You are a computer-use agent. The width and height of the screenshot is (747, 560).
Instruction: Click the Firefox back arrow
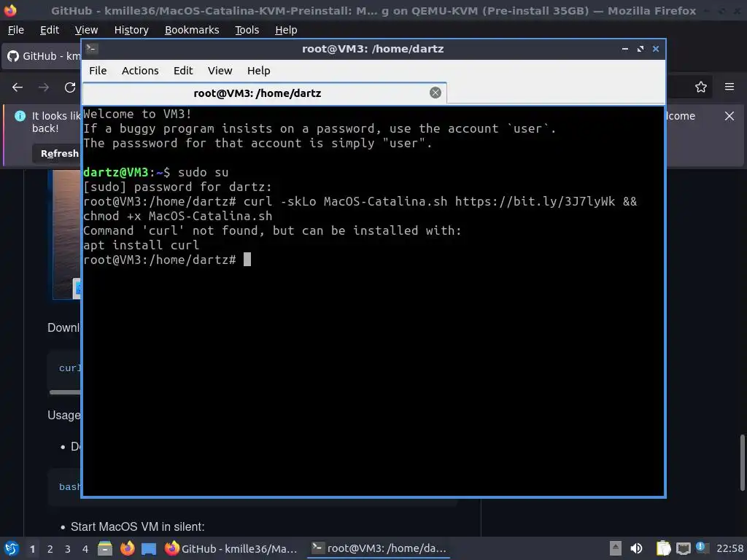18,87
